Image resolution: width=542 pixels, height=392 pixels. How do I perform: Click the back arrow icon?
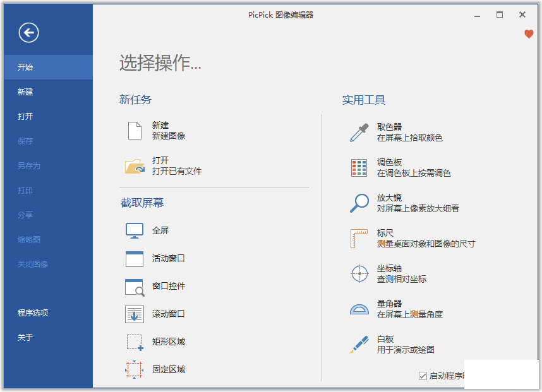(28, 33)
